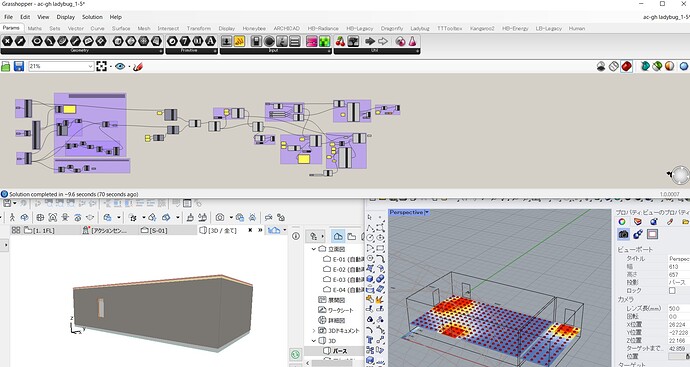Select the red sphere preview mode icon
Viewport: 690px width, 367px height.
coord(626,66)
